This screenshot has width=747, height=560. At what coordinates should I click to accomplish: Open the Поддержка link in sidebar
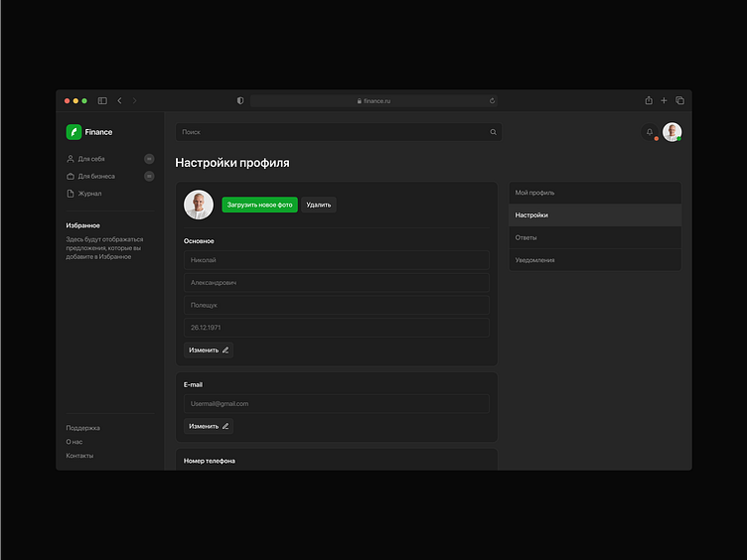pos(83,428)
